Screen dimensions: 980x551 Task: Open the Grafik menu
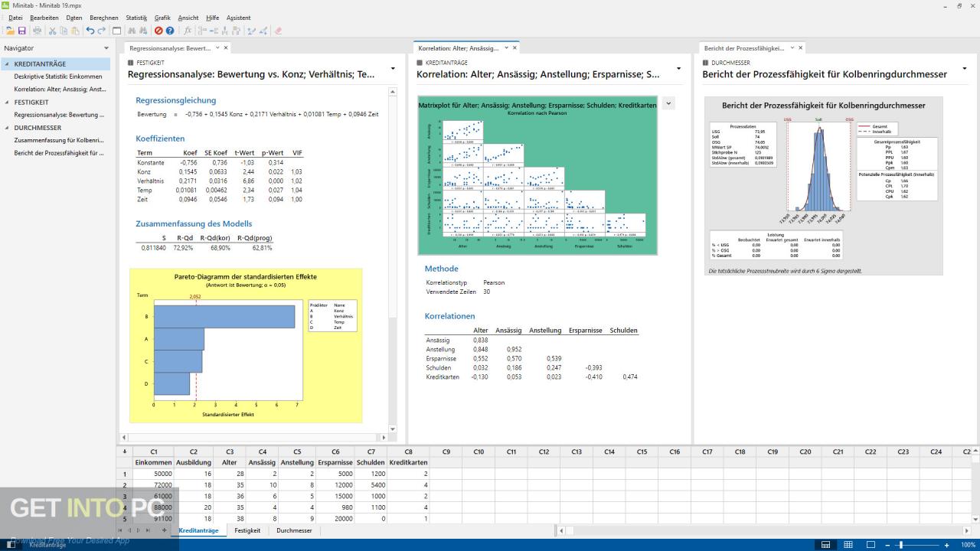click(x=162, y=17)
